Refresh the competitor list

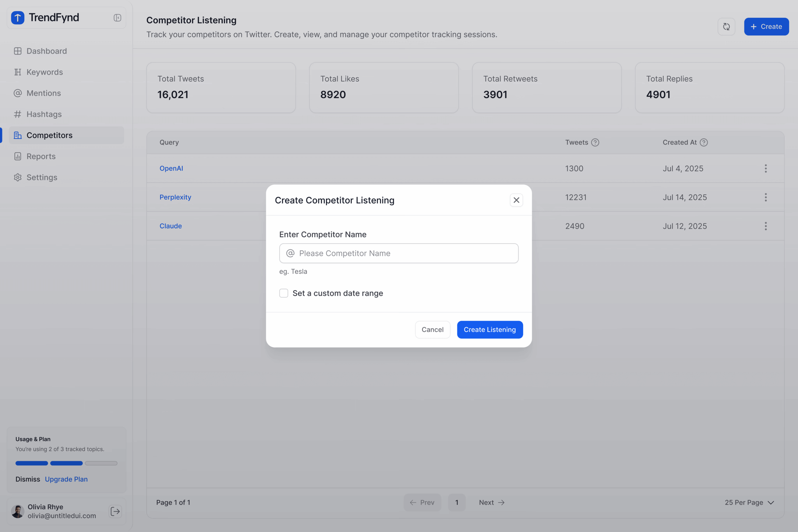pyautogui.click(x=726, y=26)
